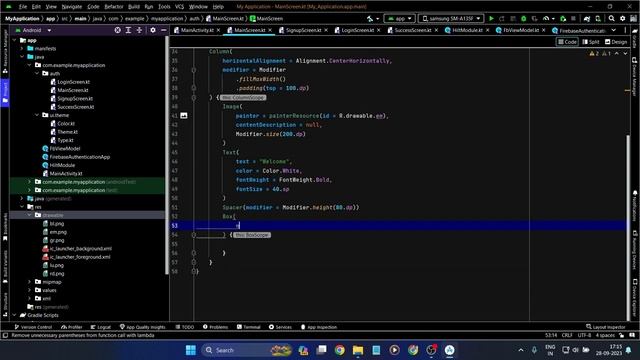This screenshot has height=360, width=640.
Task: Open the Logcat tool window
Action: pos(101,327)
